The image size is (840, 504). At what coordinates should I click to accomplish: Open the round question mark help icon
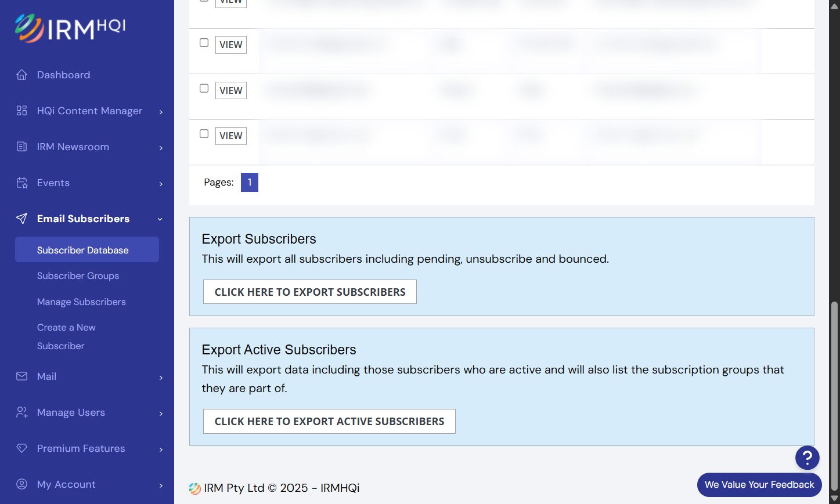pos(807,458)
